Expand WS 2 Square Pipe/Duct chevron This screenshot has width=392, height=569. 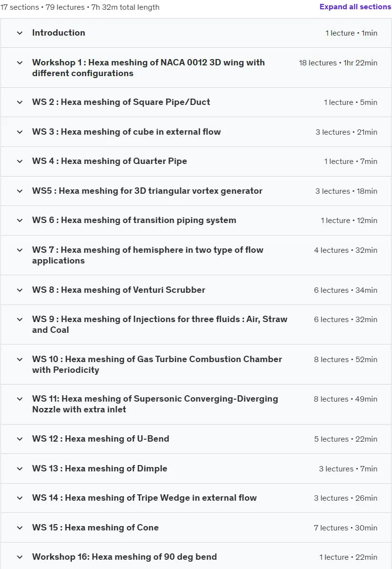20,102
